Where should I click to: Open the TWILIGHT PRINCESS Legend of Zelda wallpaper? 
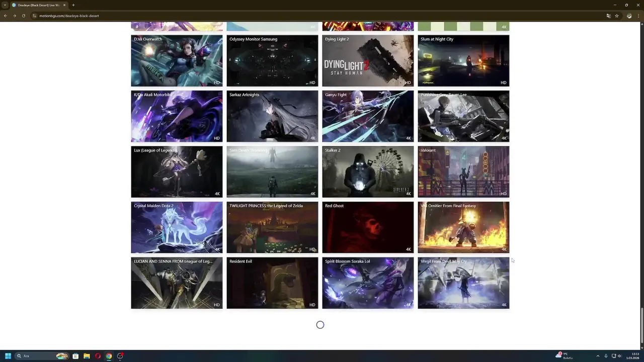pos(272,227)
